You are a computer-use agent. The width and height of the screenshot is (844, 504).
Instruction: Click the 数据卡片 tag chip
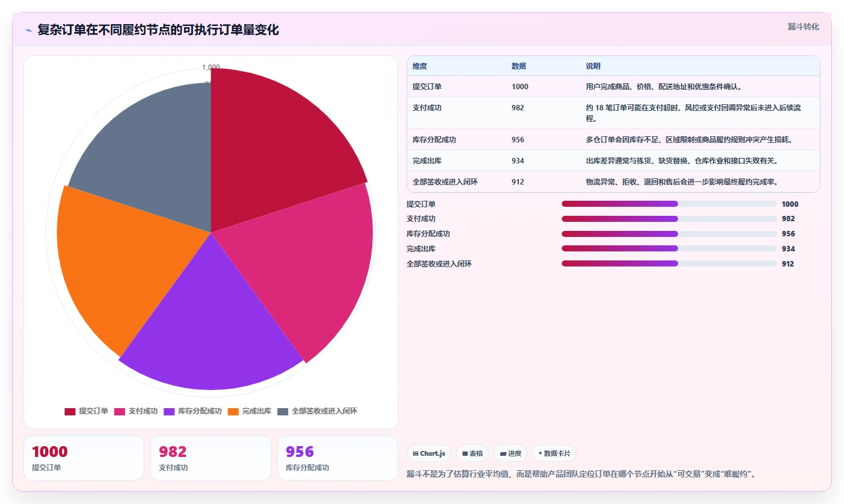[554, 453]
